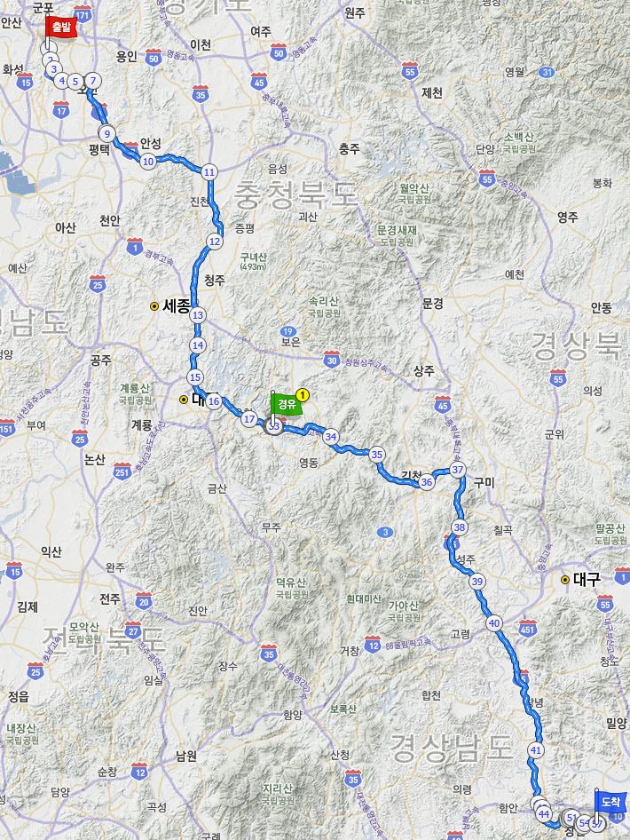
Task: Click the green 경유 waypoint flag
Action: coord(287,403)
